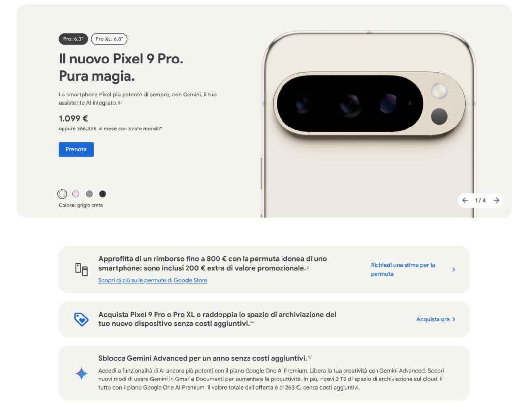Click the Prenota button
Image resolution: width=532 pixels, height=412 pixels.
tap(76, 149)
